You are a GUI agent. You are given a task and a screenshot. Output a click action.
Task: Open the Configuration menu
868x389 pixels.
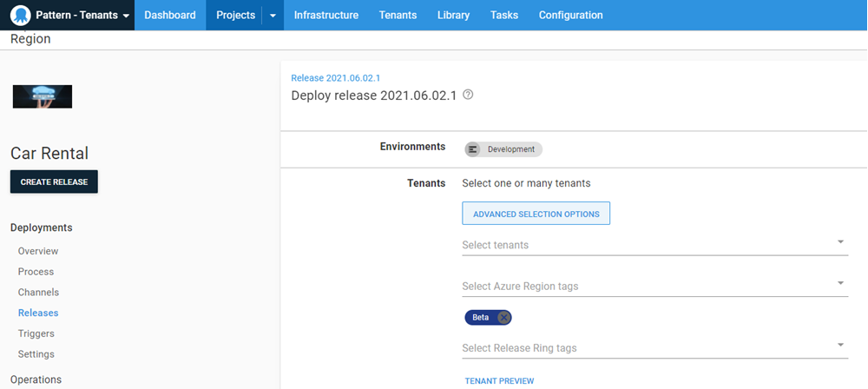coord(570,16)
